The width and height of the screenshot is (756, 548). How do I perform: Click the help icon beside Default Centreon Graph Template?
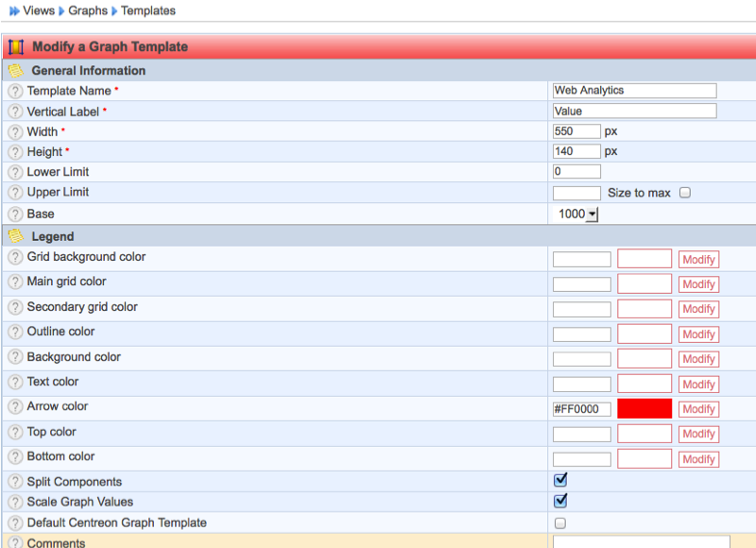(15, 522)
